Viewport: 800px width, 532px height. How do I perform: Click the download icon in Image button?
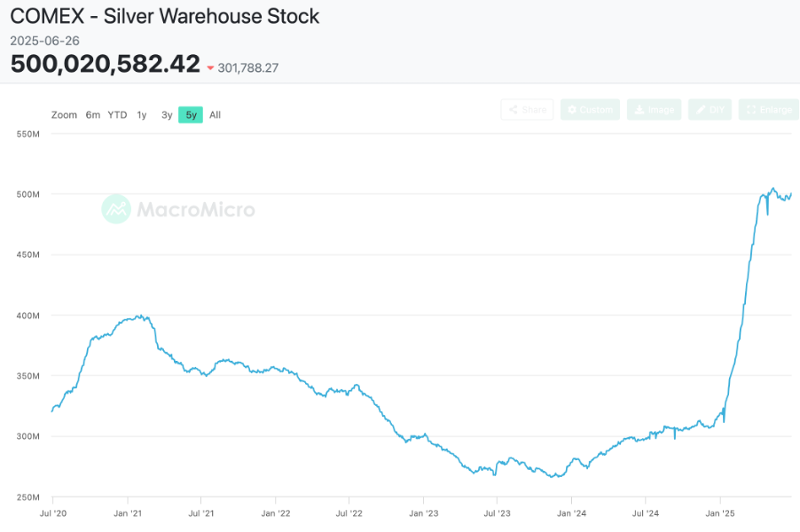coord(639,110)
